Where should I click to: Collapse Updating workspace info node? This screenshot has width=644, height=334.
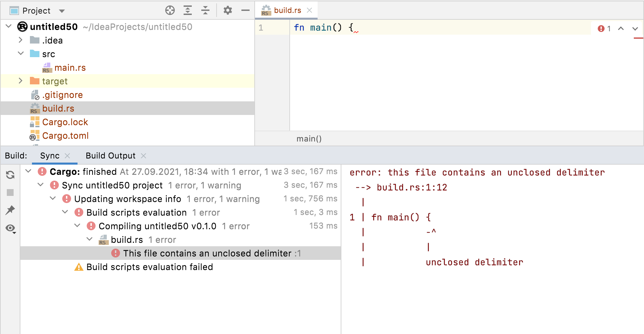tap(53, 198)
